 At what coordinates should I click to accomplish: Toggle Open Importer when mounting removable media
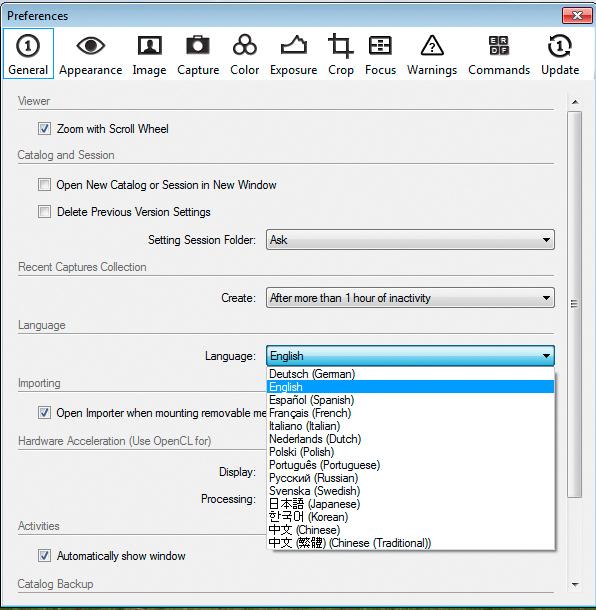[44, 412]
